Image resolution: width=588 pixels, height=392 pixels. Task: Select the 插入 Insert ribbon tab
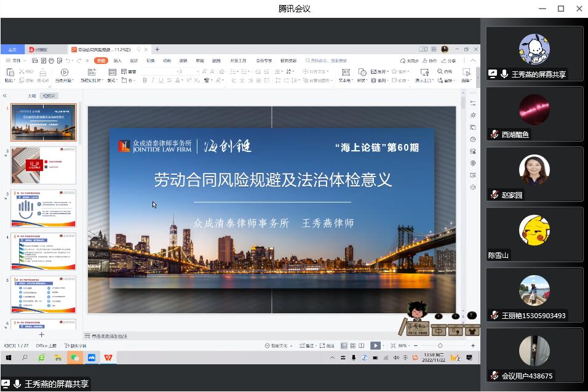(117, 60)
